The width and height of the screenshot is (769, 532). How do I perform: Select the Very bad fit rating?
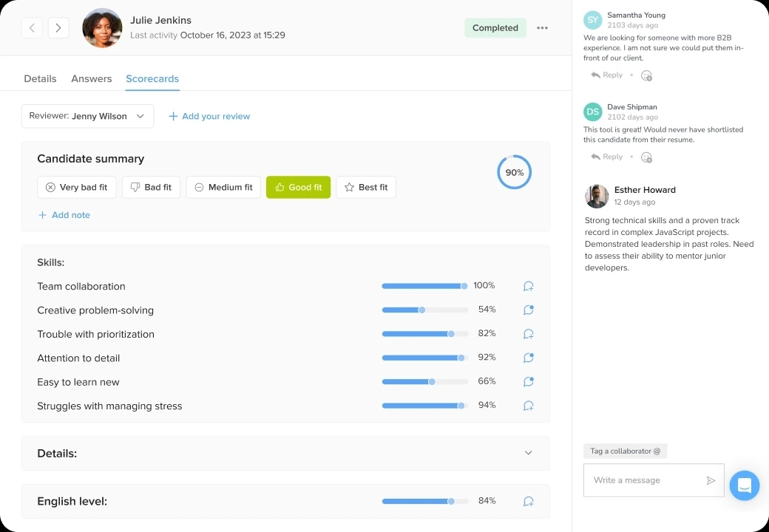(x=77, y=187)
